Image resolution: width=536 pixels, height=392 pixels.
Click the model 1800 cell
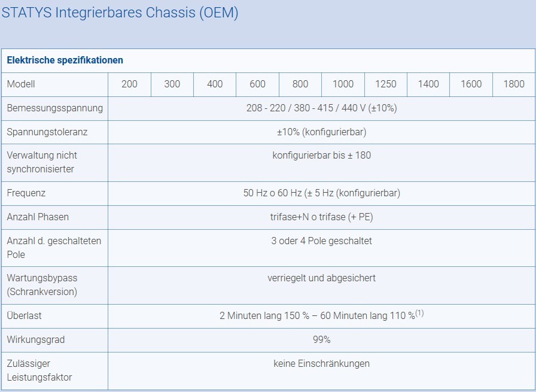pyautogui.click(x=514, y=84)
